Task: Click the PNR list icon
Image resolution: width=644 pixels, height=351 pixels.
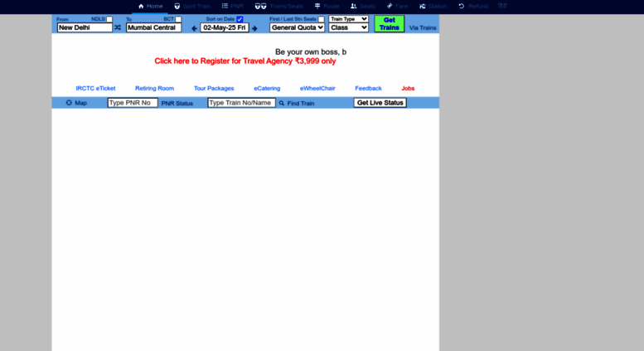Action: [225, 6]
